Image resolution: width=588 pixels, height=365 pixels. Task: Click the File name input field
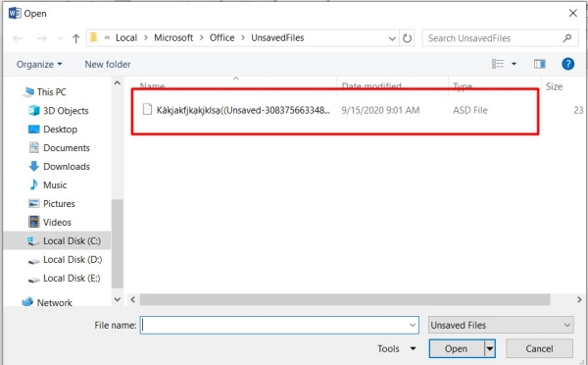pos(279,325)
